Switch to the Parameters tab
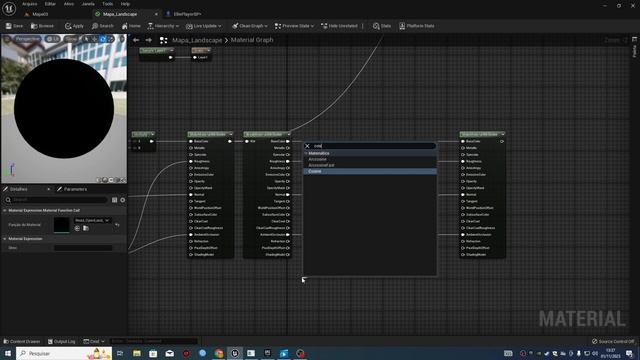This screenshot has width=640, height=360. pos(72,189)
